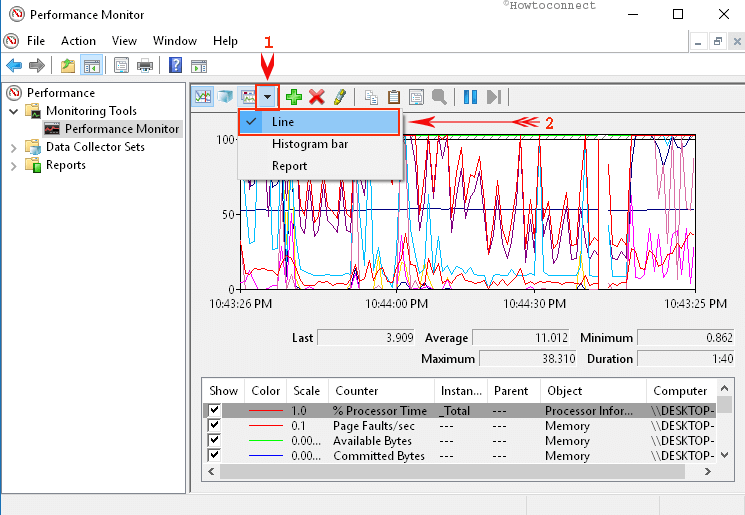Select the Available Bytes counter row
745x515 pixels.
[x=459, y=441]
